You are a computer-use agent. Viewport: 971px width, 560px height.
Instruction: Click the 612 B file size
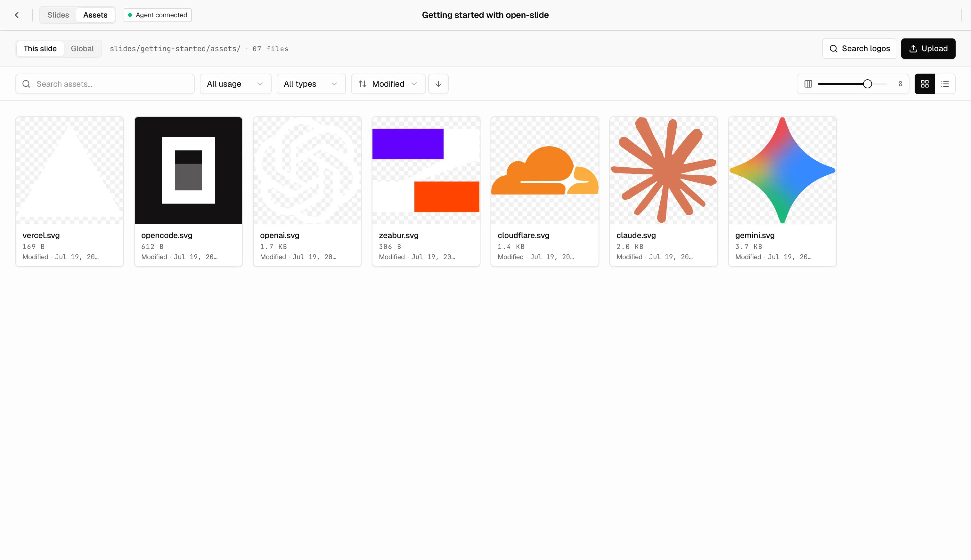click(x=152, y=246)
